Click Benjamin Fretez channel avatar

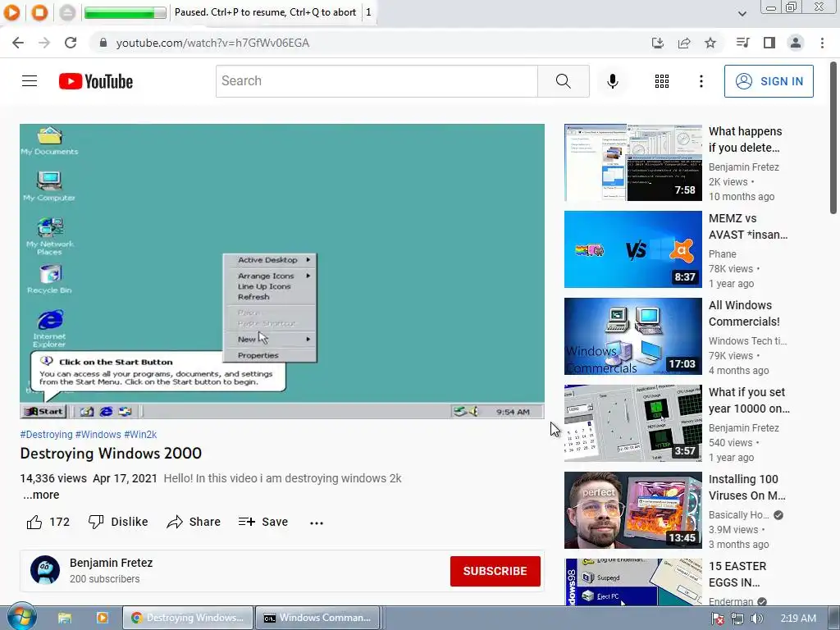coord(45,570)
